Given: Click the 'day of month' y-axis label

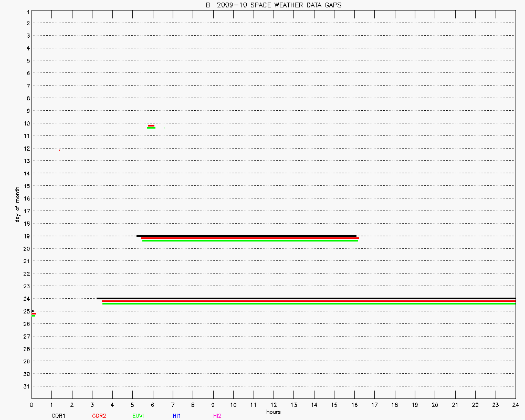Looking at the screenshot, I should [x=17, y=204].
